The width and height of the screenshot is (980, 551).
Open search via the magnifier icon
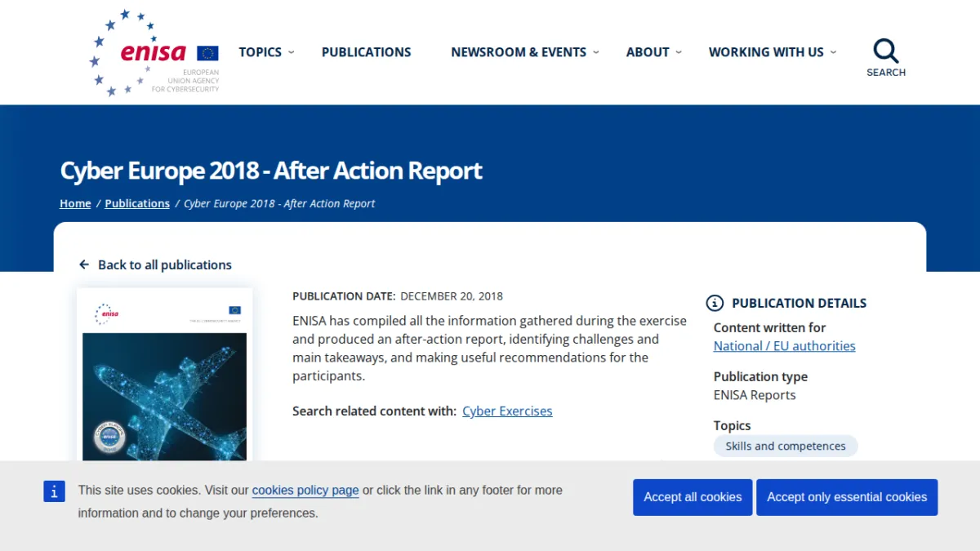click(886, 51)
